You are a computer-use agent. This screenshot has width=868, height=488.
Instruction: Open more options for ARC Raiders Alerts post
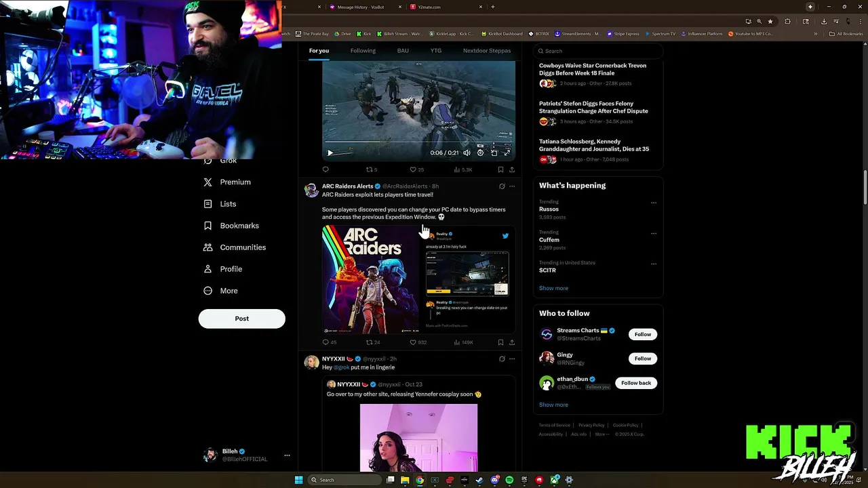(512, 186)
